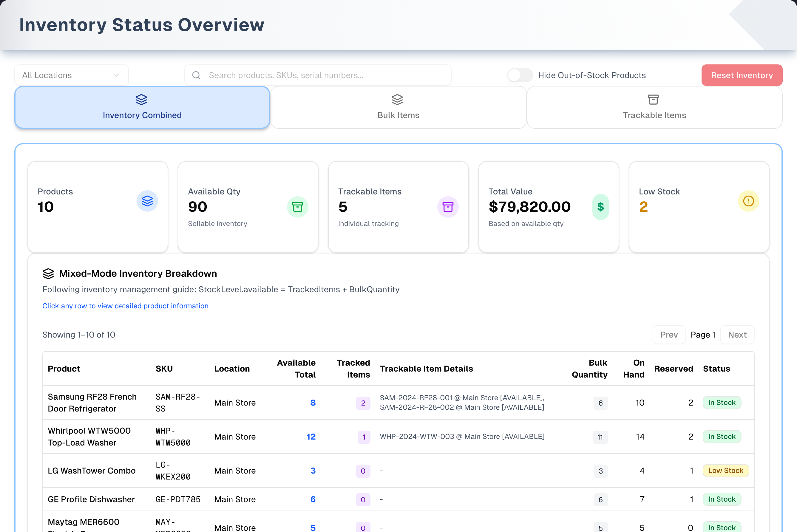Click the On Hand column header
The image size is (797, 532).
[x=634, y=369]
